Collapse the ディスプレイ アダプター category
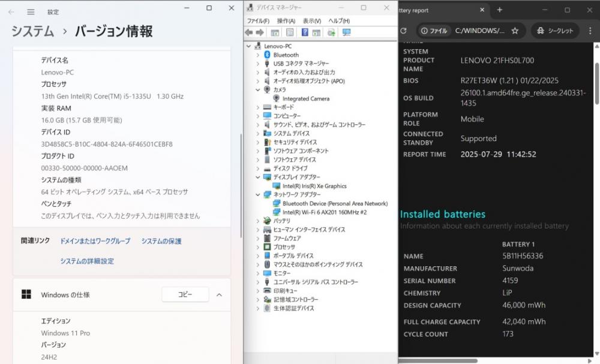 point(258,177)
